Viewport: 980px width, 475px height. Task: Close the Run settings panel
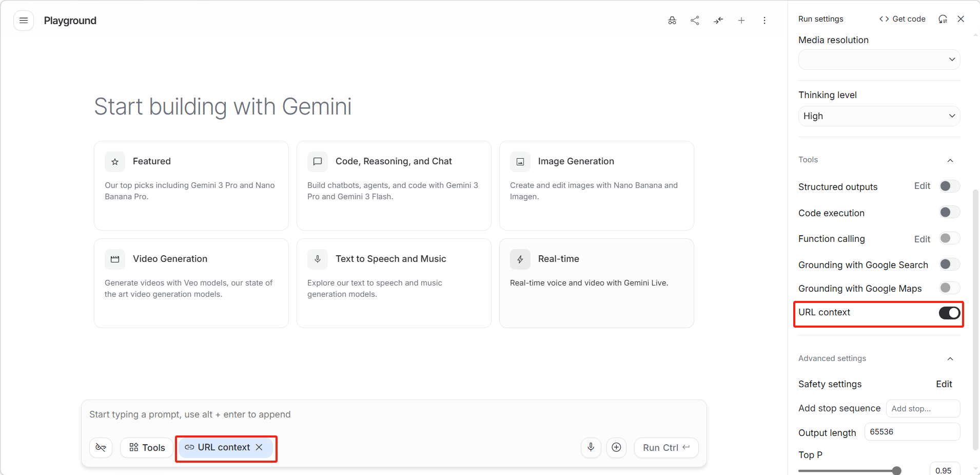(961, 19)
